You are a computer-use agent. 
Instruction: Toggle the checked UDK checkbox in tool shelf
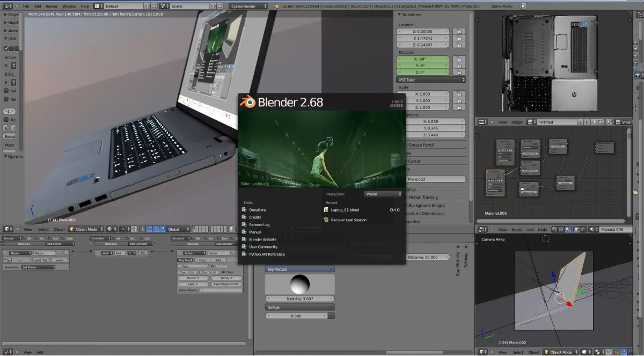click(6, 48)
